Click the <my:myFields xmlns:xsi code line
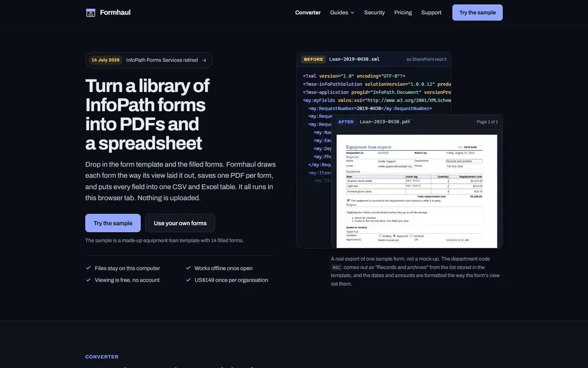This screenshot has height=368, width=588. pos(376,100)
